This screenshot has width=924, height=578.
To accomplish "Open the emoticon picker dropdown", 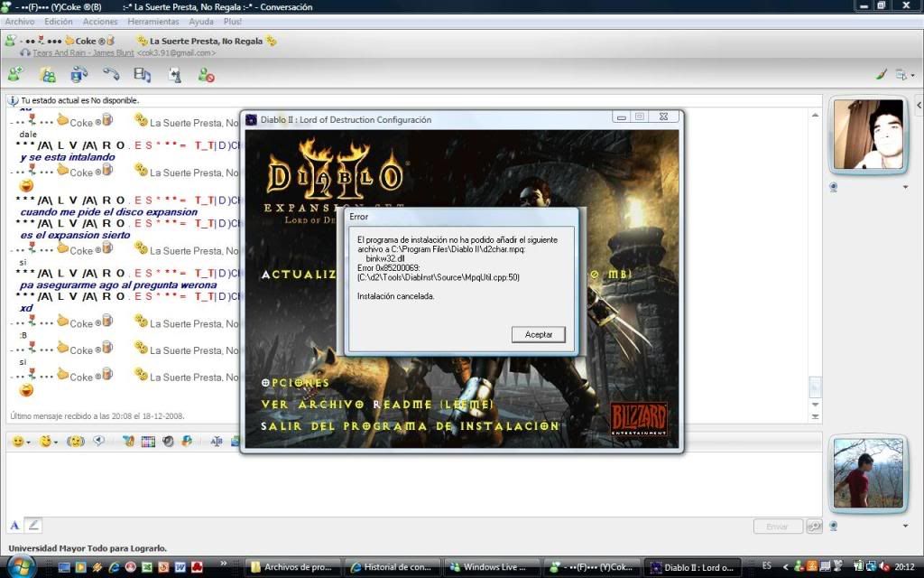I will 22,441.
